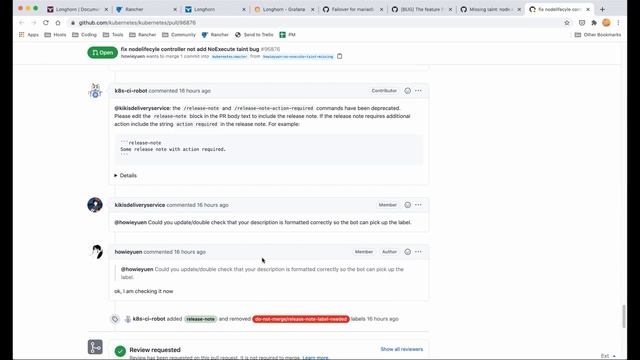Click the Author badge on howieyuen comment
This screenshot has height=360, width=640.
[x=389, y=252]
